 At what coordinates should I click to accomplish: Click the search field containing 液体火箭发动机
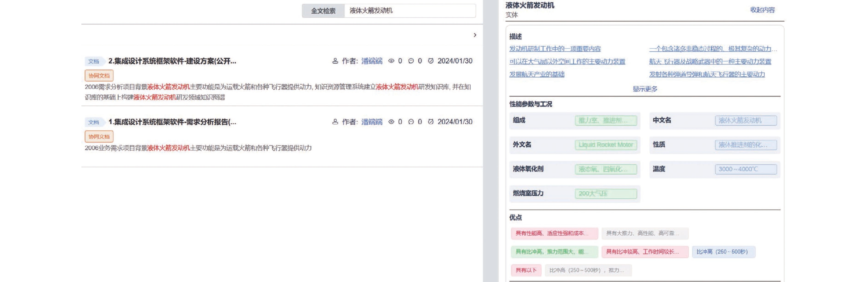click(409, 11)
